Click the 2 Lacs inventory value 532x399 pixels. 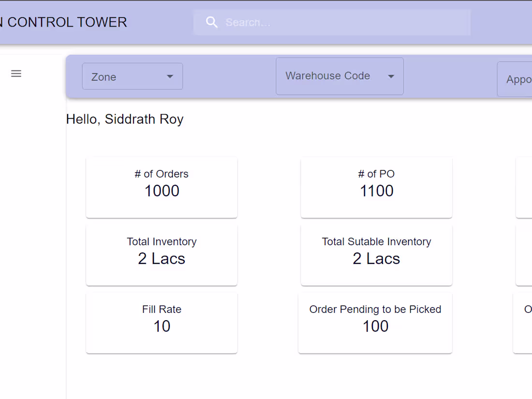[162, 259]
